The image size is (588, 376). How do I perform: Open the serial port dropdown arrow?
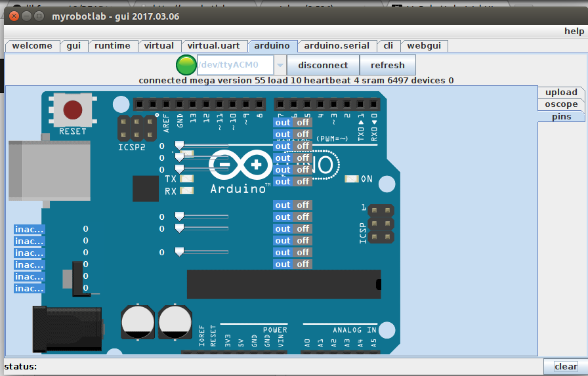coord(280,65)
